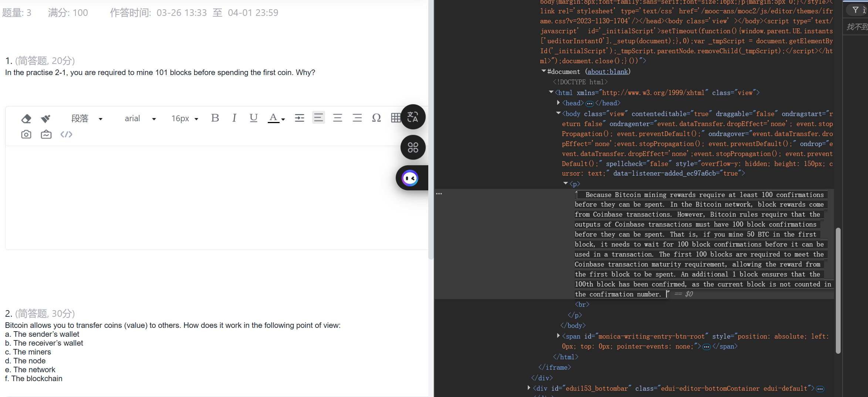Click the camera screenshot icon
Image resolution: width=868 pixels, height=397 pixels.
(x=26, y=135)
